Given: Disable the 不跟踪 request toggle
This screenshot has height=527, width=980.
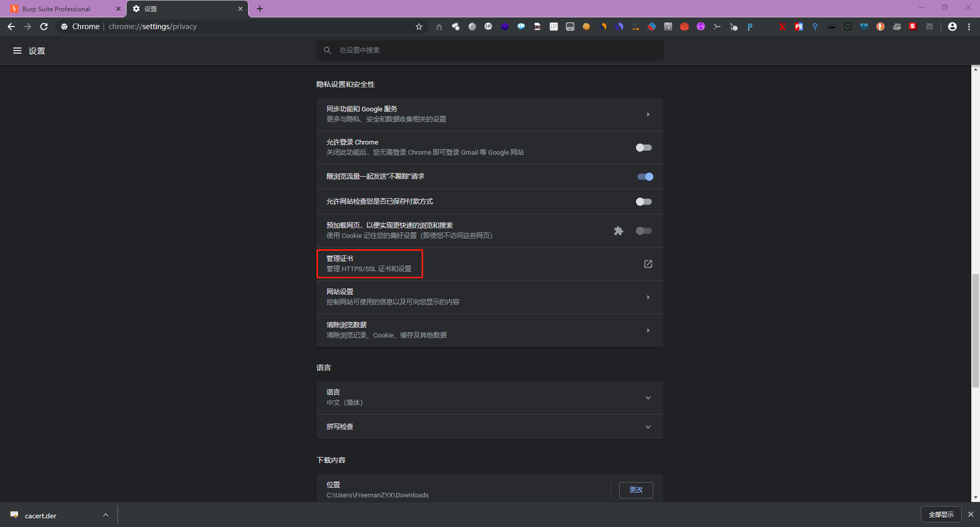Looking at the screenshot, I should 645,177.
